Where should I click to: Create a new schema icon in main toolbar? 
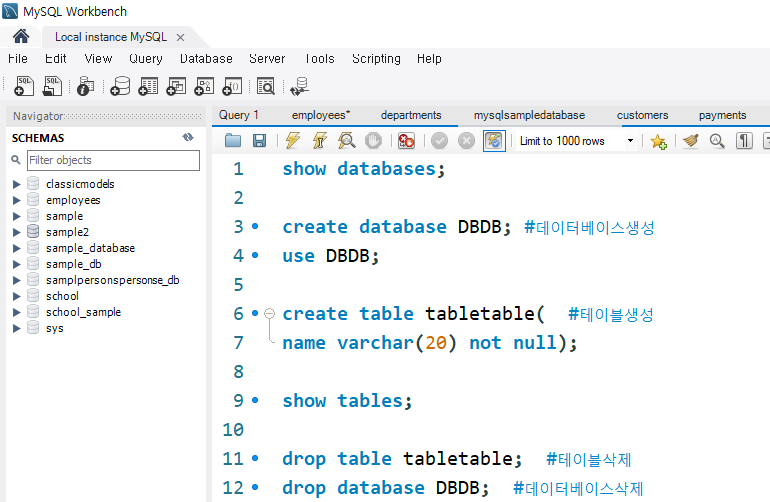click(120, 86)
